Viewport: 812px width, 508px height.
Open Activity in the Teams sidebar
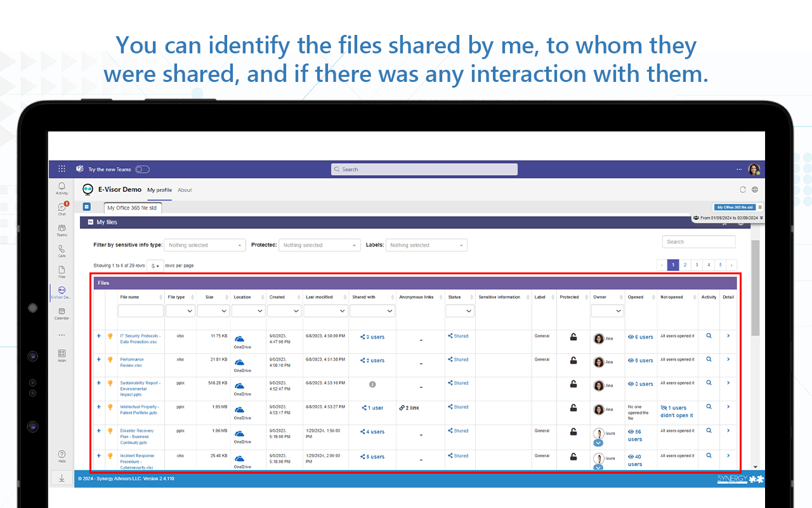tap(62, 188)
